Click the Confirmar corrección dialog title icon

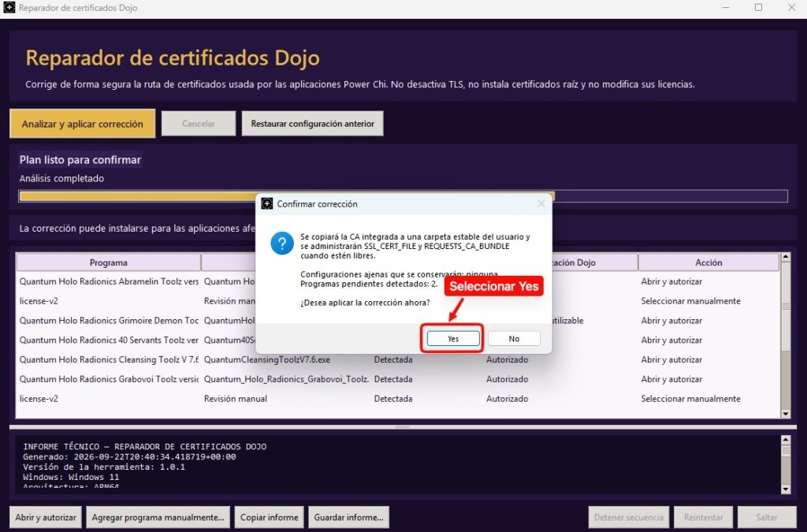267,204
